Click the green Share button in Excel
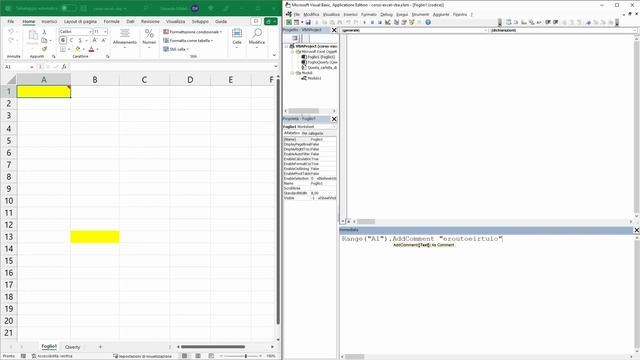 point(271,21)
